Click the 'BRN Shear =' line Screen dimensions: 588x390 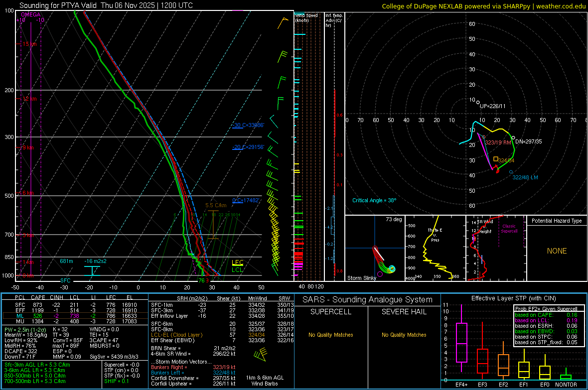coord(193,348)
